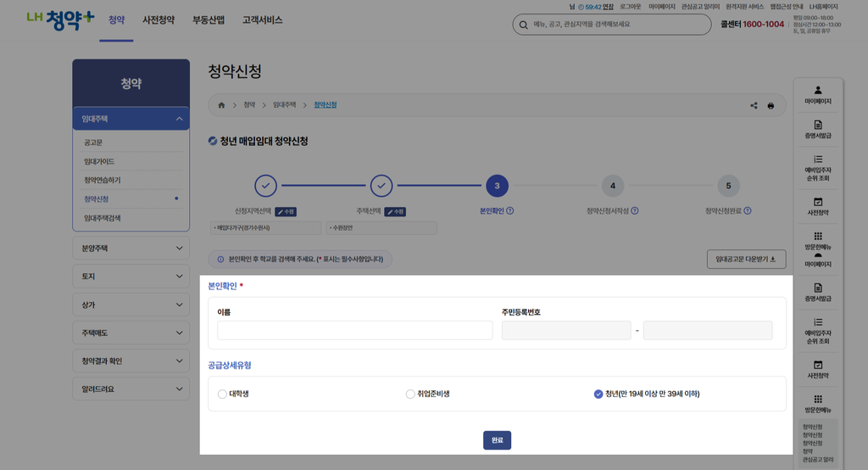Focus first 주민등록번호 field before the dash

coord(566,330)
